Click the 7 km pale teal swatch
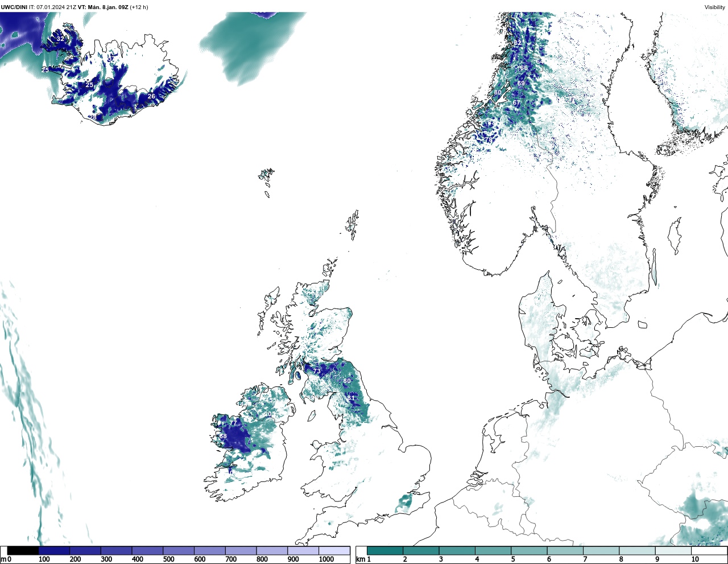728x564 pixels. coord(601,551)
